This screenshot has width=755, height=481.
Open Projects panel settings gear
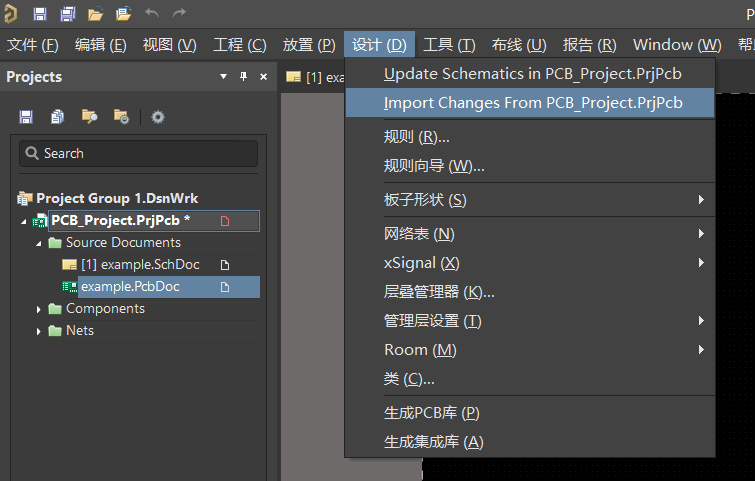[158, 117]
